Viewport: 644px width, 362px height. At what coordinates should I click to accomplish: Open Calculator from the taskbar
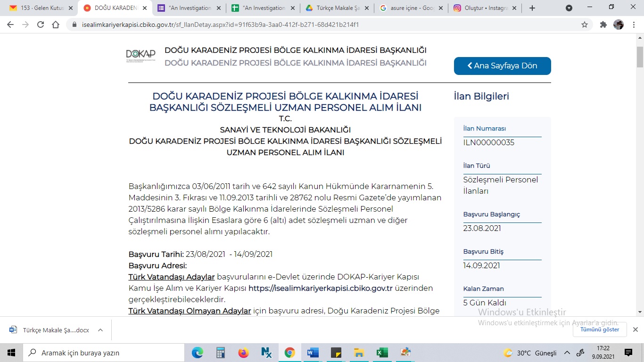point(221,353)
